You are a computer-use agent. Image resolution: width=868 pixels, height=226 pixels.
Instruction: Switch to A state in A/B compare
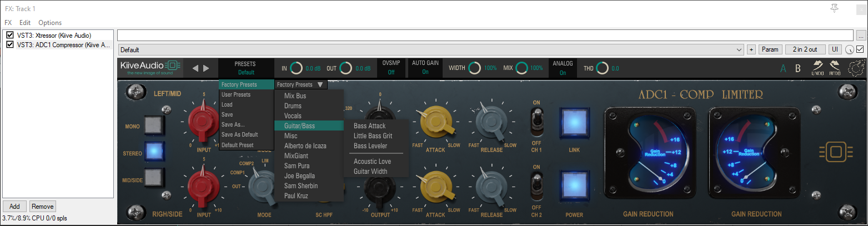784,69
